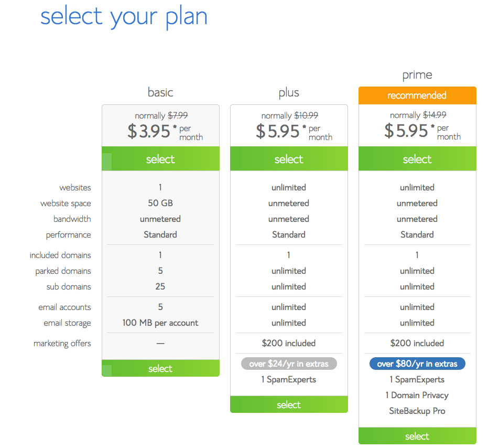The width and height of the screenshot is (499, 448).
Task: Click the top select button for basic plan
Action: tap(160, 159)
